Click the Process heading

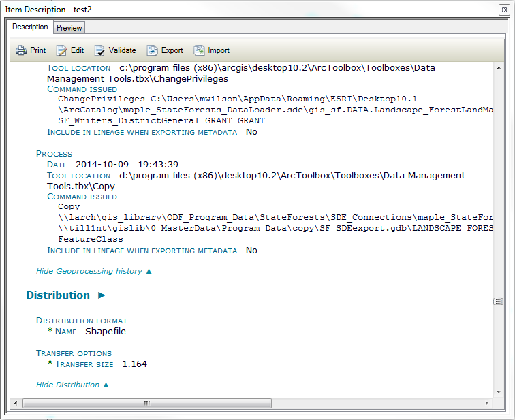[x=54, y=154]
